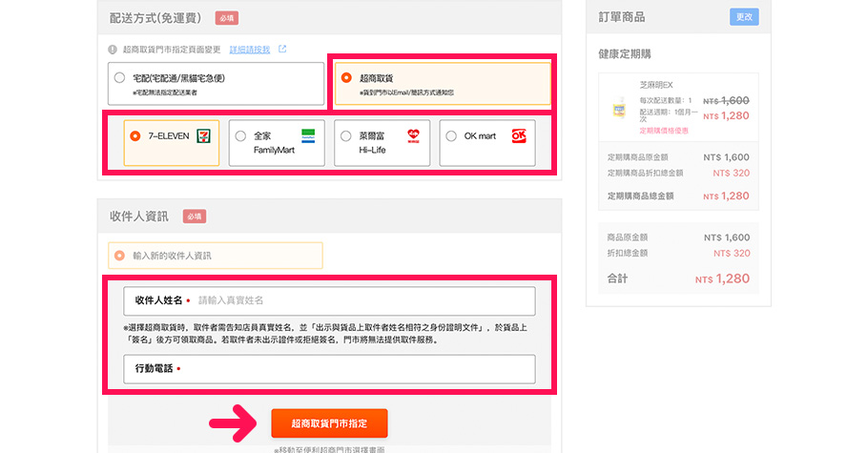Screen dimensions: 868x453
Task: Open the 詳細請按我 link
Action: (x=250, y=50)
